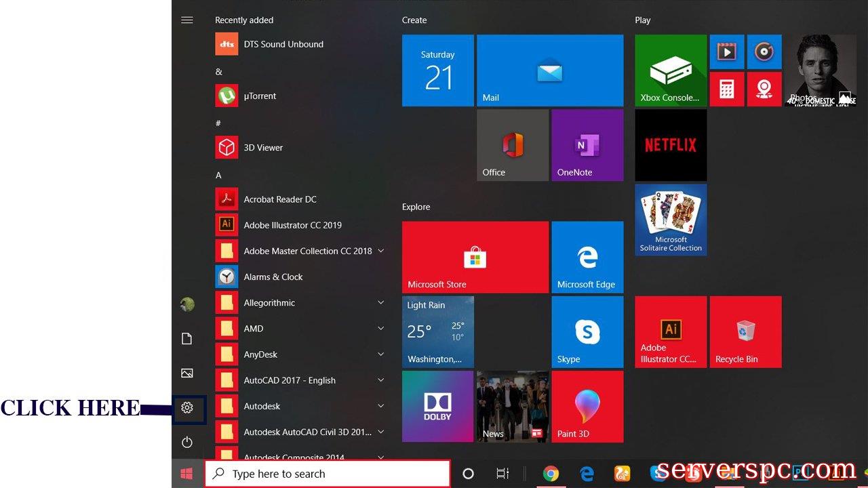
Task: Expand the Adobe Master Collection folder
Action: point(380,251)
